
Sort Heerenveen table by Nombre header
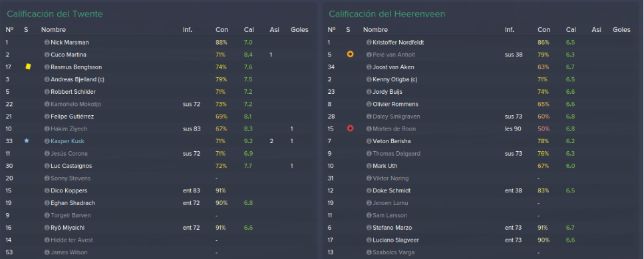tap(375, 29)
